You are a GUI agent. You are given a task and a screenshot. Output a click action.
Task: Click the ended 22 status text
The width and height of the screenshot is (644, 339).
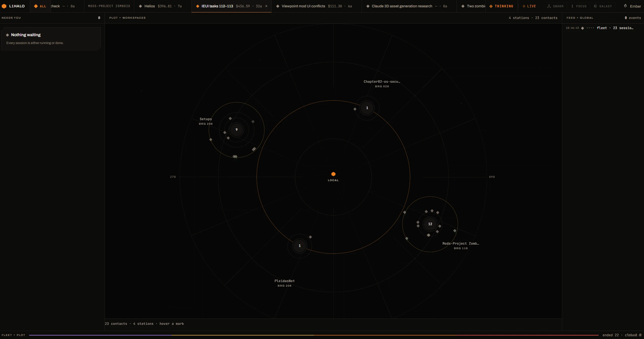(x=610, y=335)
